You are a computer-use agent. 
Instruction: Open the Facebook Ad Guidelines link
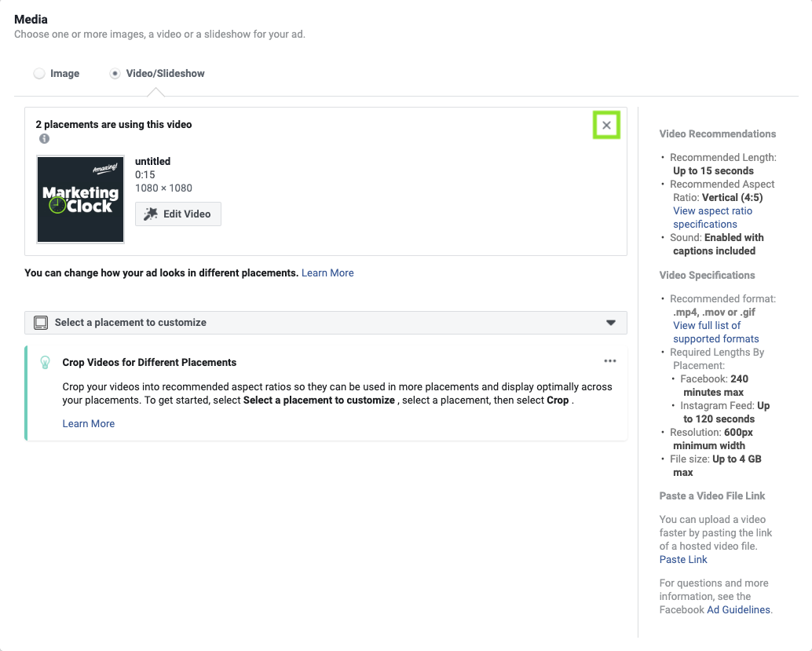point(738,609)
